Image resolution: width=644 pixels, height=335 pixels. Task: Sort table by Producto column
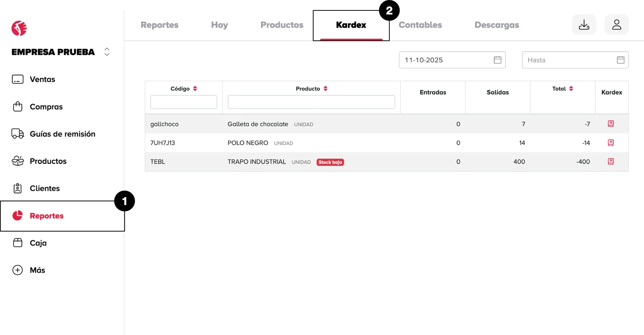pyautogui.click(x=326, y=89)
